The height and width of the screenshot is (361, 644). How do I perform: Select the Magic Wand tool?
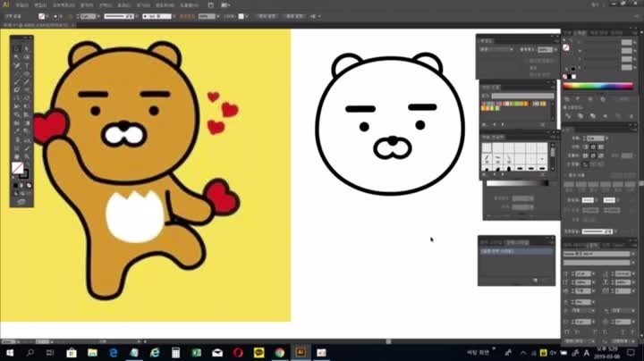tap(17, 57)
